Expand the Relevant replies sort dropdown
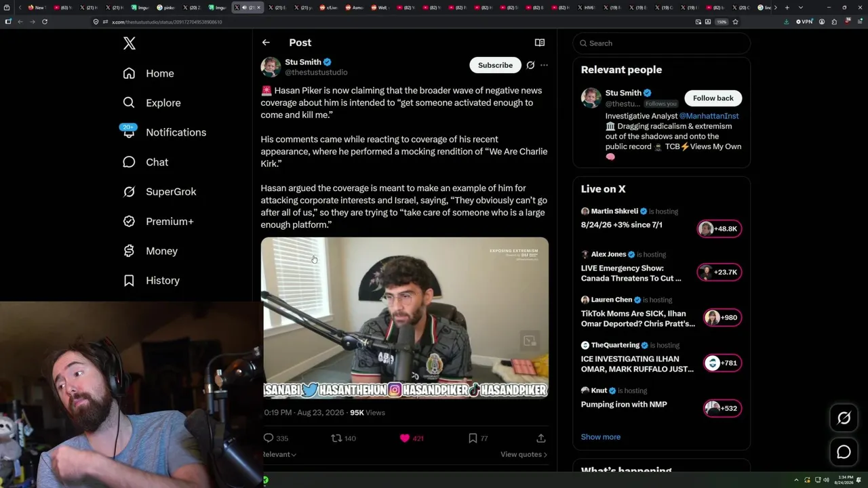This screenshot has width=868, height=488. [x=279, y=454]
